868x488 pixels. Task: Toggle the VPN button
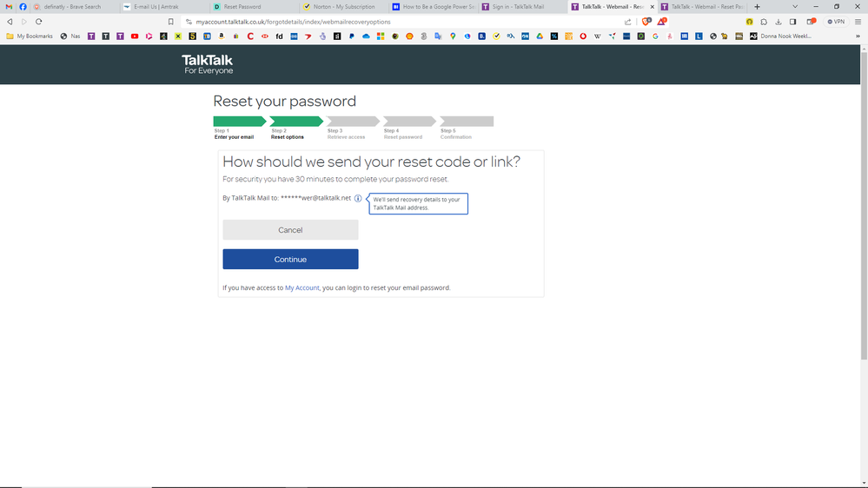tap(836, 22)
